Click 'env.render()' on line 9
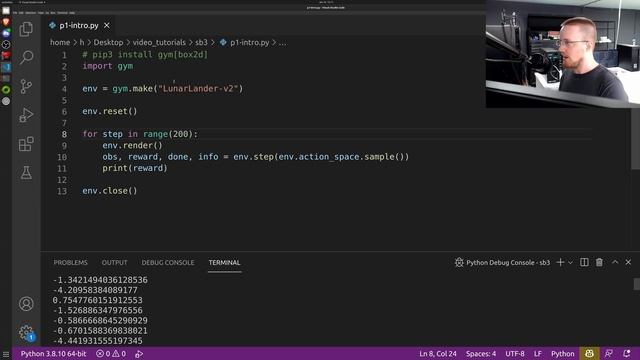 point(132,146)
